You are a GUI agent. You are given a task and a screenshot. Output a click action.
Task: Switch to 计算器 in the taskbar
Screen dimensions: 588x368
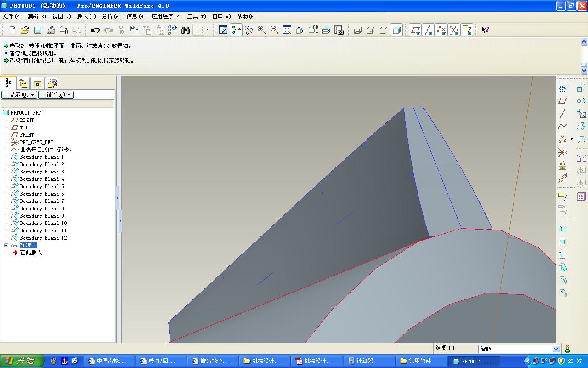pos(369,361)
